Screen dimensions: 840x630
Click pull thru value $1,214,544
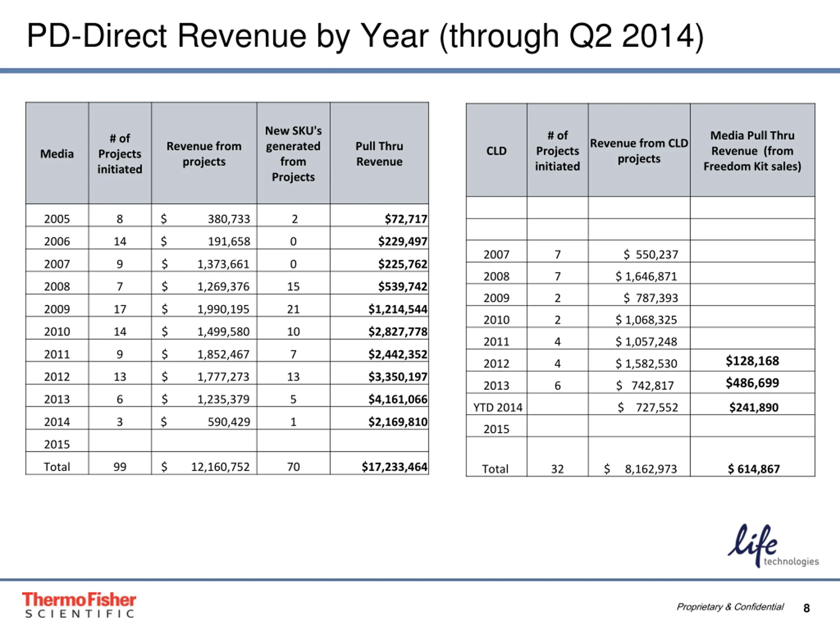tap(398, 309)
